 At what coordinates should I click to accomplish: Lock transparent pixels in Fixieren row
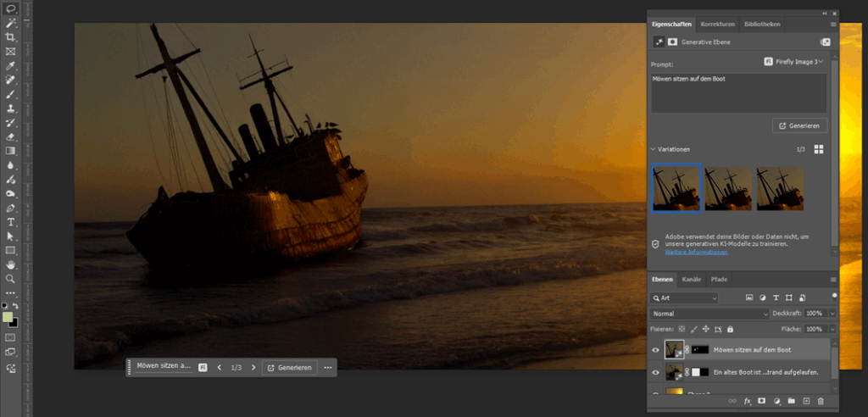coord(682,329)
